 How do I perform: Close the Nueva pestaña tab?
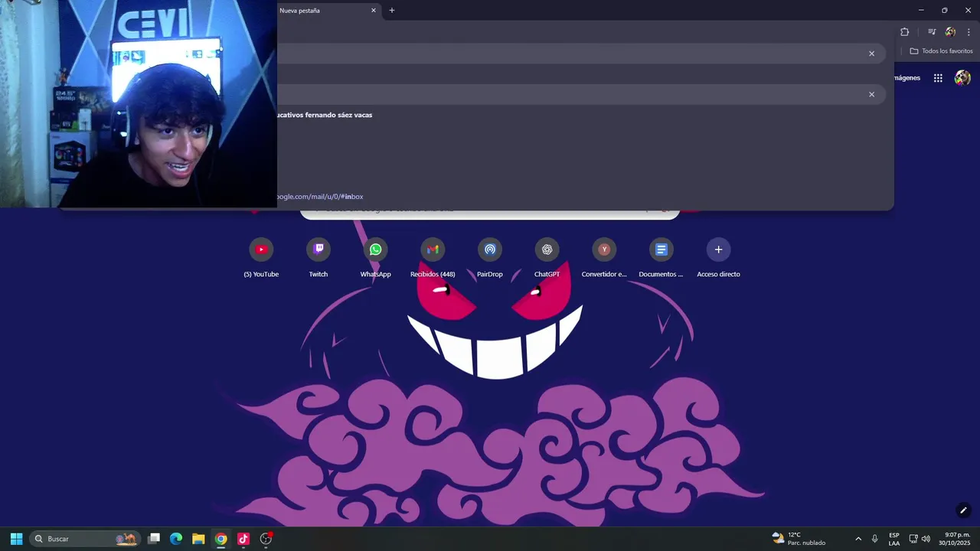pyautogui.click(x=374, y=11)
